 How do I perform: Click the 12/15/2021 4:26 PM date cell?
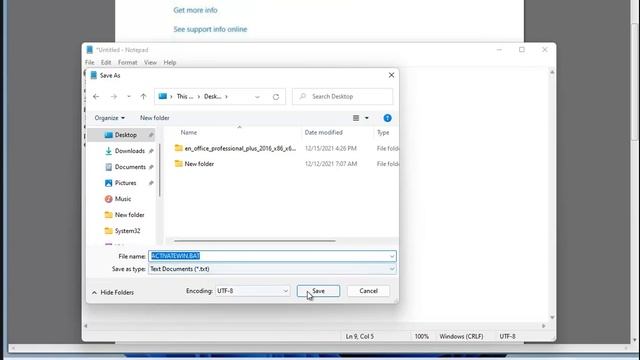(x=331, y=149)
